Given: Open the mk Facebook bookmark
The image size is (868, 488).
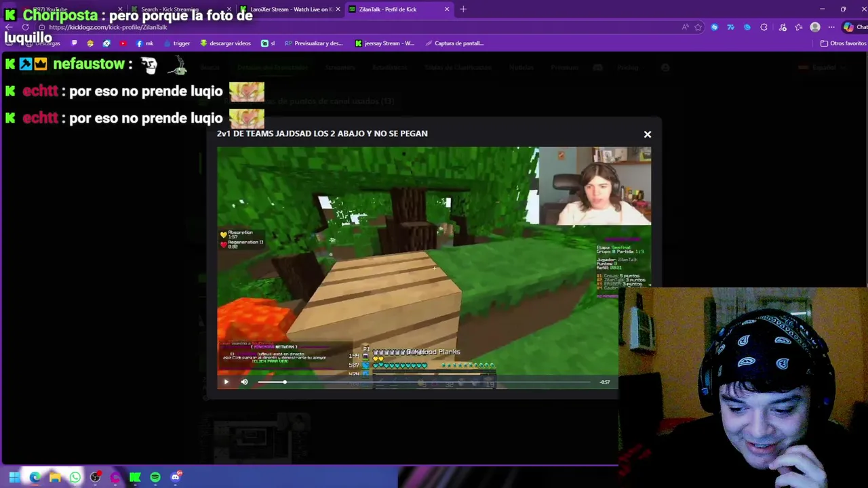Looking at the screenshot, I should (144, 43).
